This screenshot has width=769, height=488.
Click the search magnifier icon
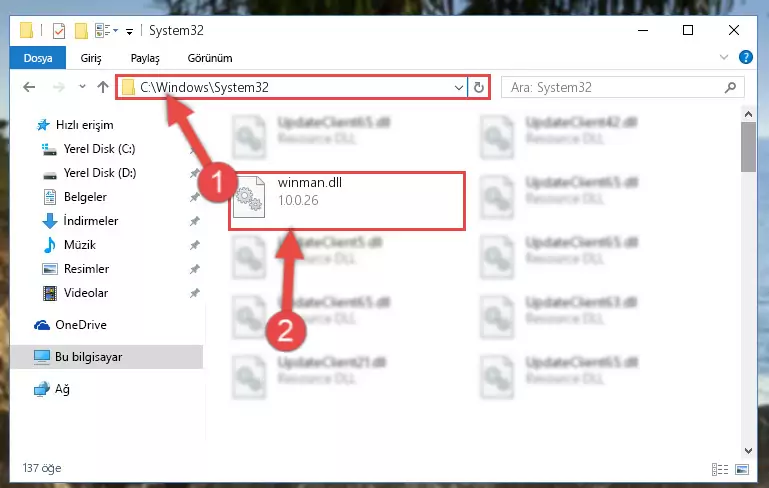[730, 88]
